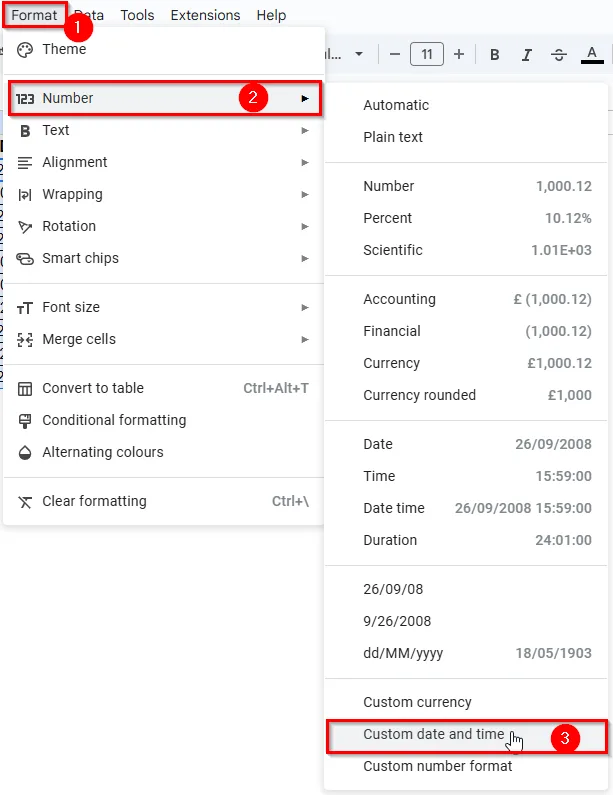The width and height of the screenshot is (613, 795).
Task: Select Clear formatting
Action: (x=164, y=501)
